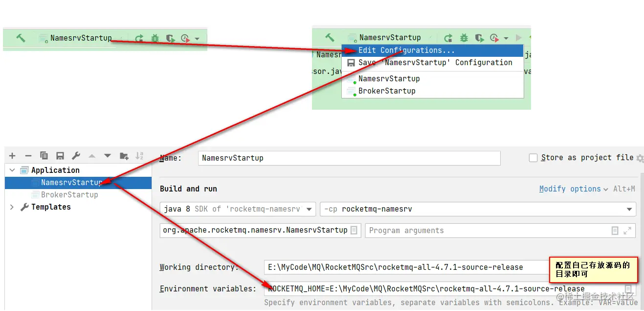Screen dimensions: 644x311
Task: Move configuration down with the down arrow
Action: pyautogui.click(x=108, y=156)
